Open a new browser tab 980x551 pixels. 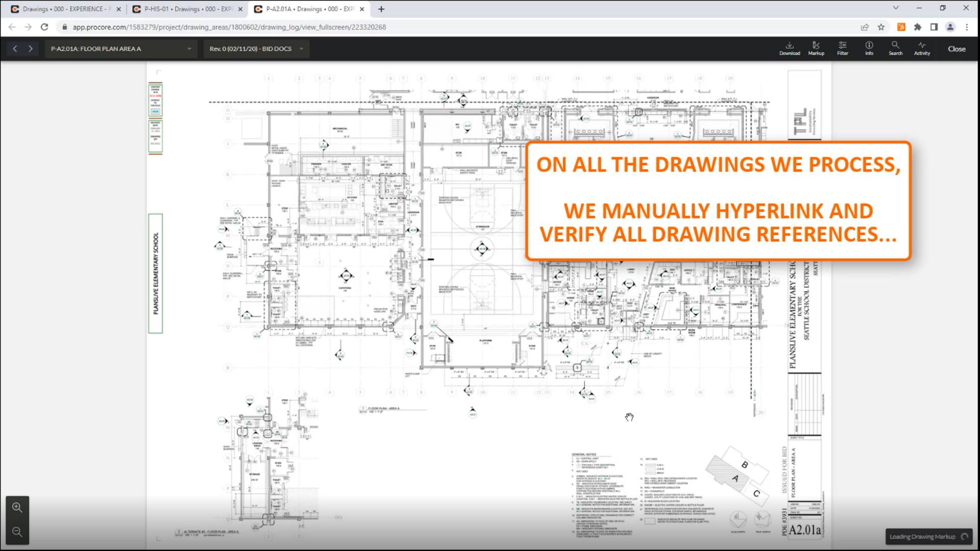tap(381, 9)
